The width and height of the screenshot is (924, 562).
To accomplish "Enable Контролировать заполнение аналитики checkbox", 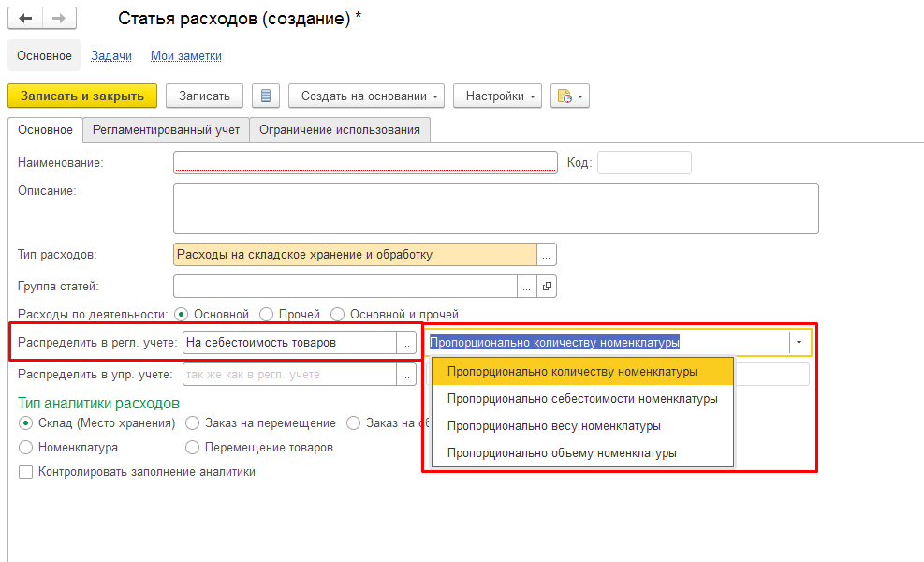I will coord(25,472).
